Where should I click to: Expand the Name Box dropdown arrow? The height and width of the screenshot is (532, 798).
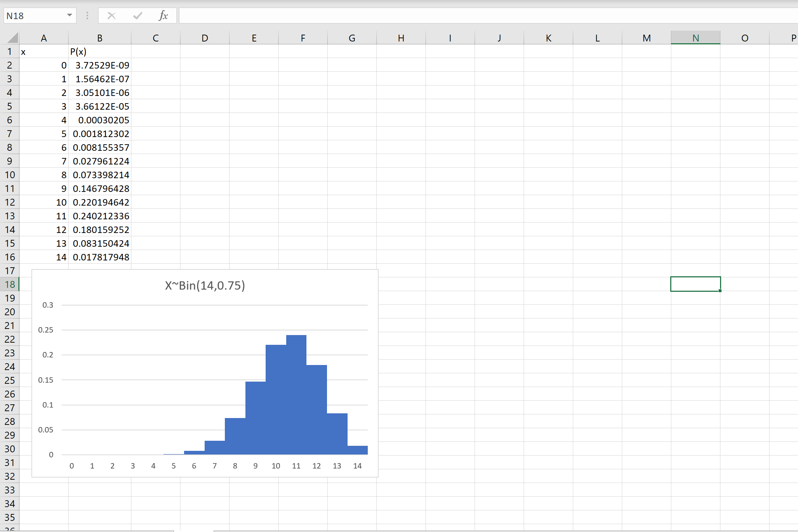point(69,16)
